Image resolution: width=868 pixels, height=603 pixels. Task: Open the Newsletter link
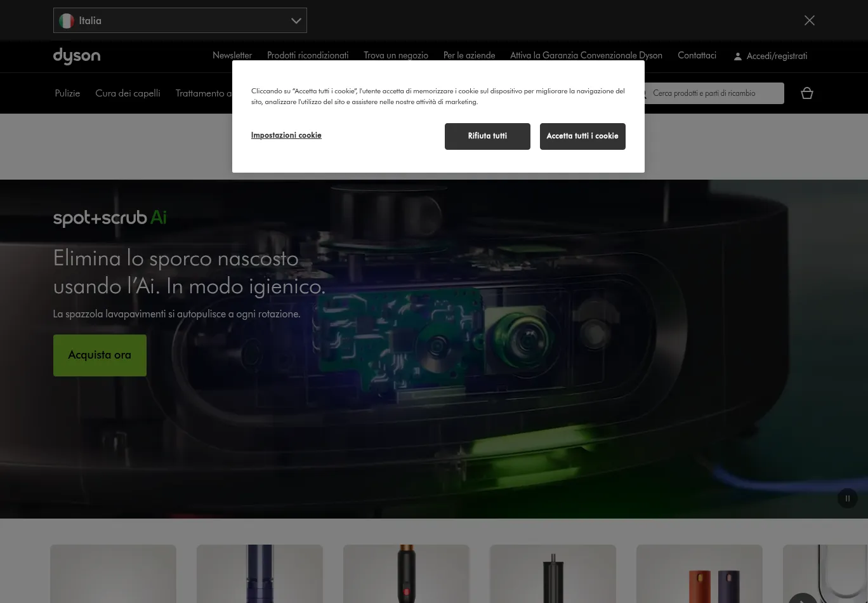[232, 56]
